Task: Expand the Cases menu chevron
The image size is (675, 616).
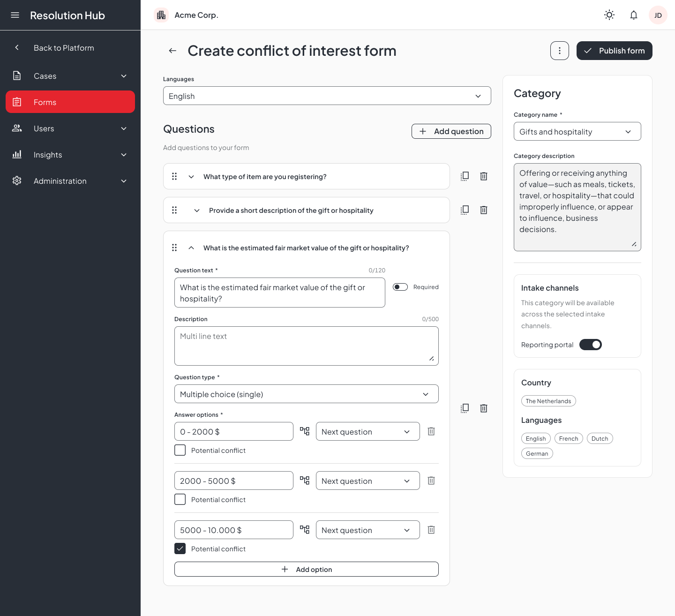Action: (x=124, y=76)
